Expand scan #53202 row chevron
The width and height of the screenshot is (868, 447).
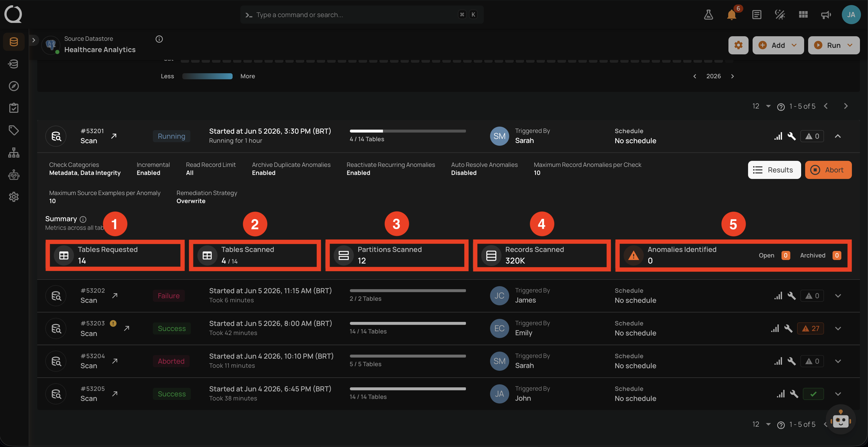click(838, 295)
